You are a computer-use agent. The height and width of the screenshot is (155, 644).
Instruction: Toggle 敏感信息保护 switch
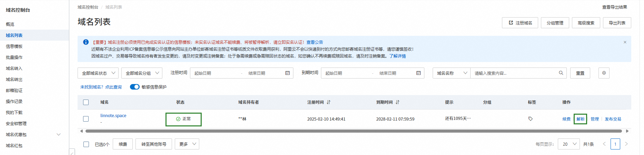coord(134,87)
